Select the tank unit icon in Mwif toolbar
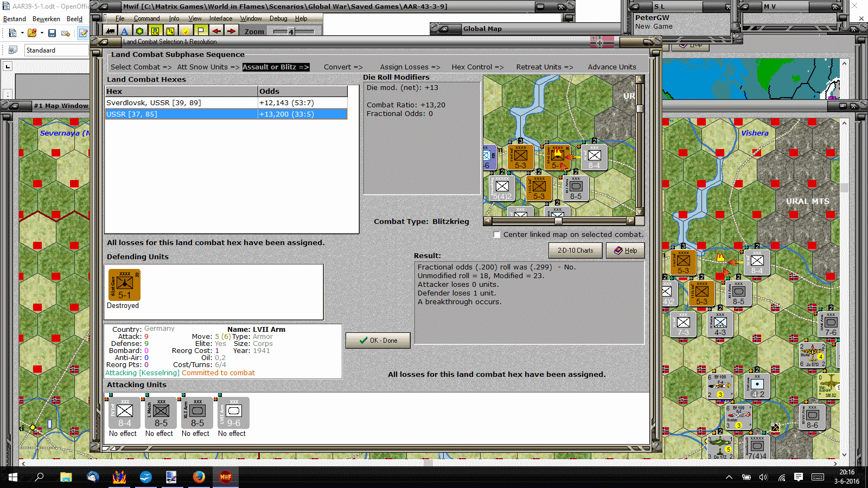This screenshot has width=868, height=488. point(111,31)
